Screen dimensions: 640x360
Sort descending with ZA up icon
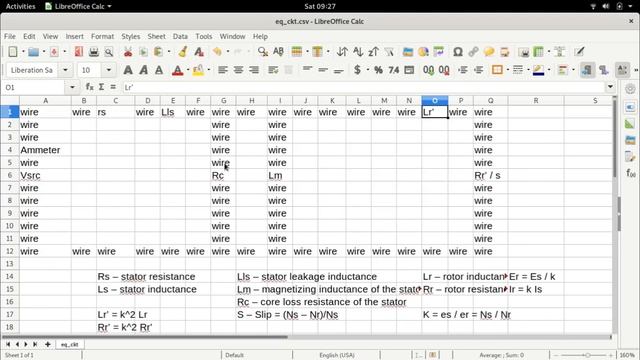pos(373,52)
